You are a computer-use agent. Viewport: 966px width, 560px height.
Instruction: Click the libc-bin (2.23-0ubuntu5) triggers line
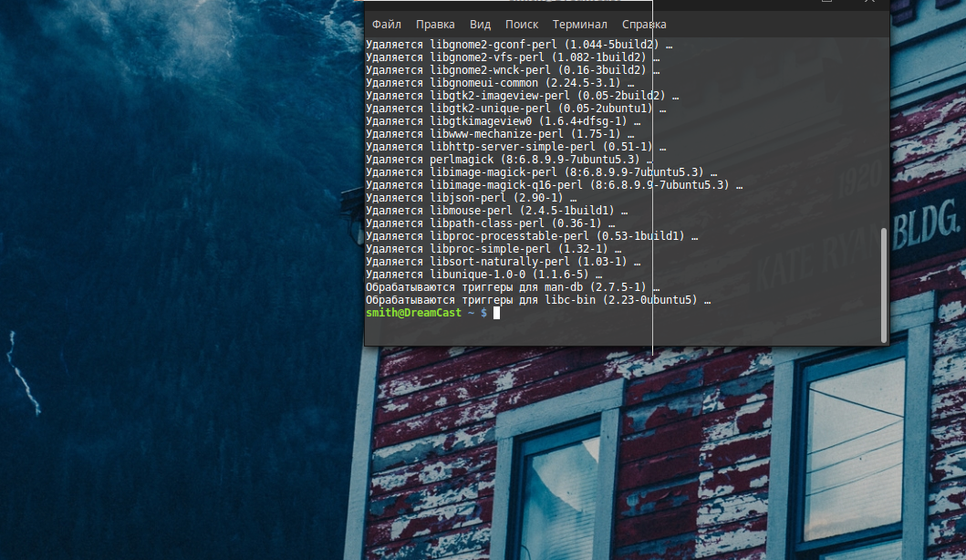538,300
